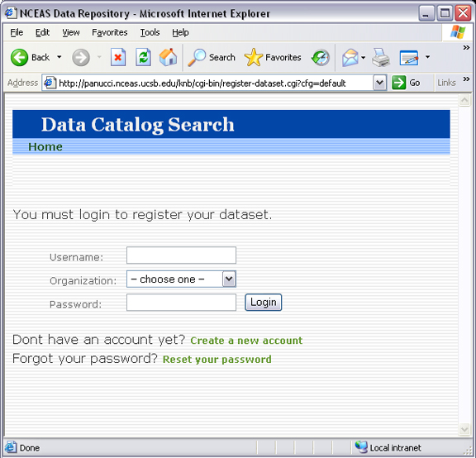Open the Tools menu
This screenshot has width=476, height=458.
click(150, 32)
